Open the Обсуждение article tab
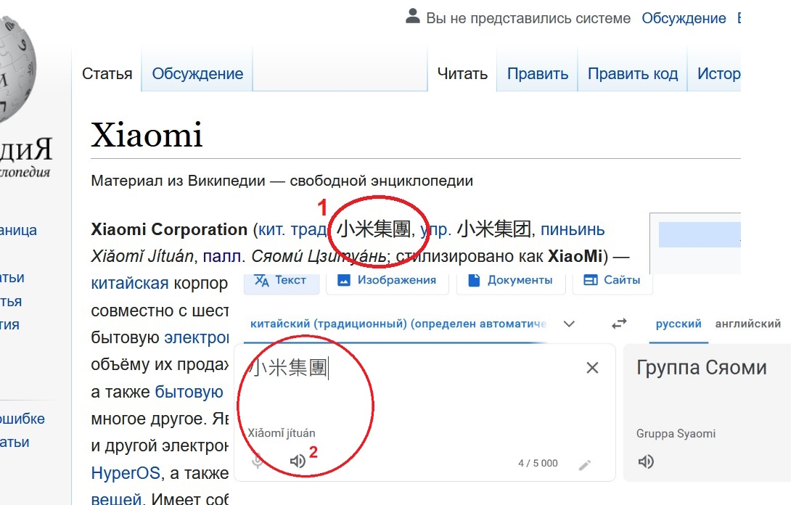The height and width of the screenshot is (505, 812). pyautogui.click(x=197, y=73)
